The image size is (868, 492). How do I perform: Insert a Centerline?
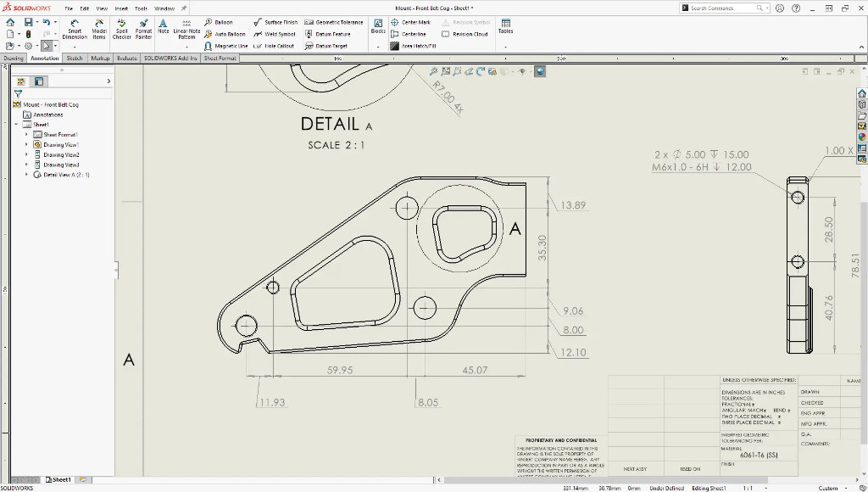coord(408,34)
